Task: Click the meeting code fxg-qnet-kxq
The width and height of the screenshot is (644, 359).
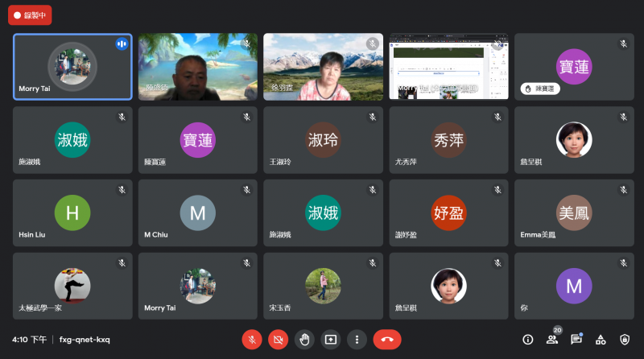Action: tap(85, 340)
